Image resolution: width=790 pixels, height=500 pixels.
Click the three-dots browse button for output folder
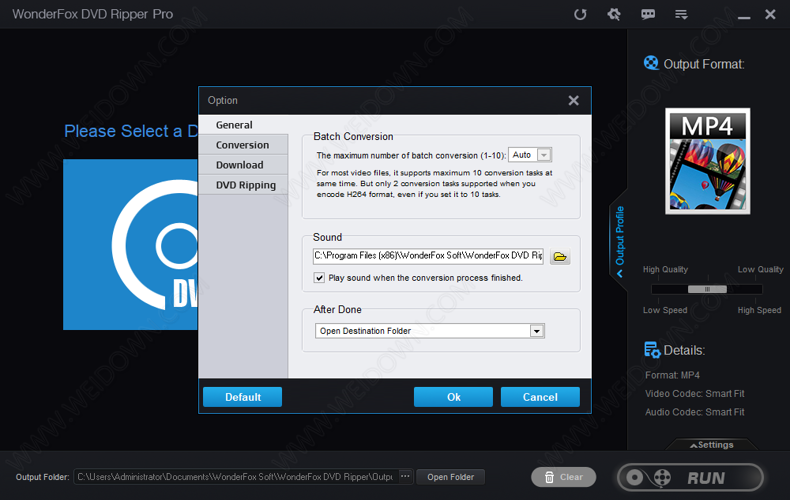(x=405, y=477)
